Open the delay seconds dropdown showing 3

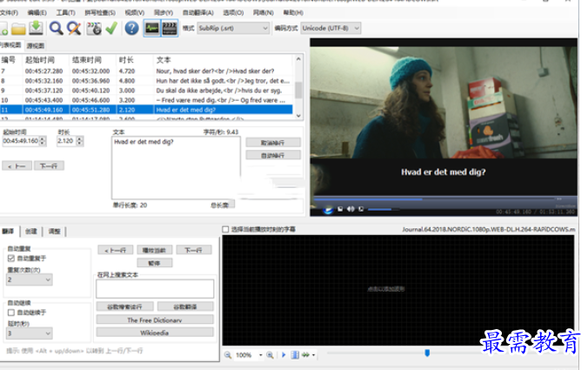tap(29, 333)
